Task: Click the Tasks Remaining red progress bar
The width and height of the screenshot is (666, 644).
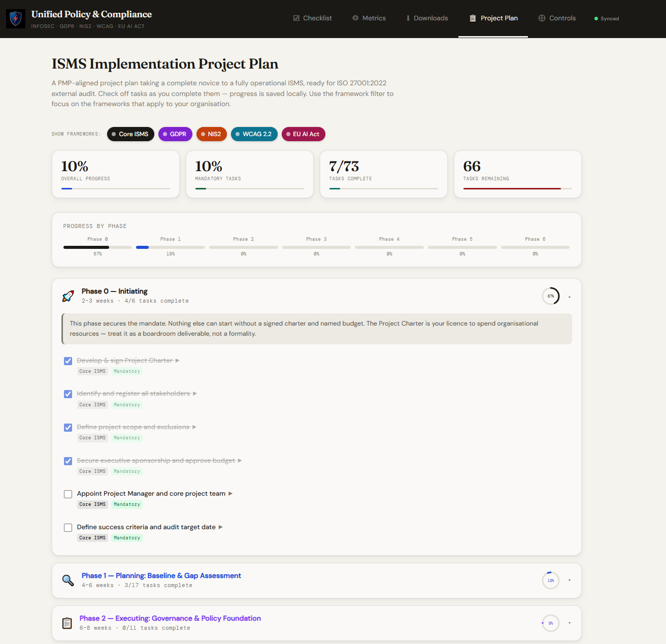Action: [x=512, y=189]
